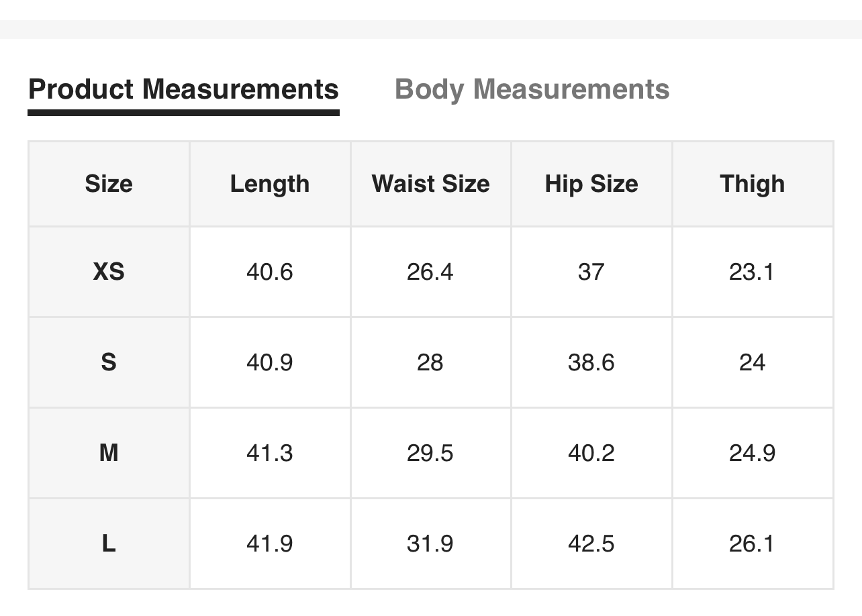Viewport: 862px width, 616px height.
Task: Click M waist value 29.5
Action: [430, 453]
